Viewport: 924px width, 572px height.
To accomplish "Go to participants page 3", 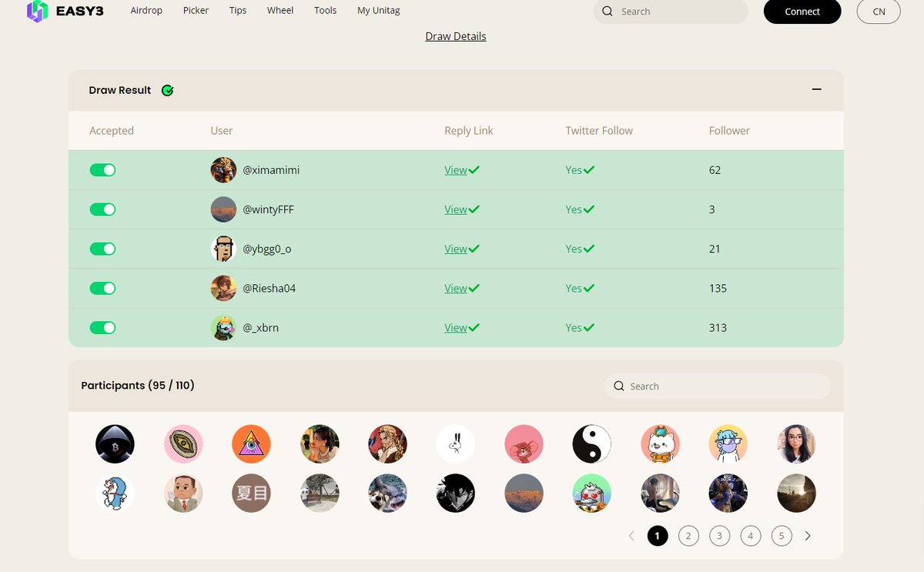I will pos(719,536).
